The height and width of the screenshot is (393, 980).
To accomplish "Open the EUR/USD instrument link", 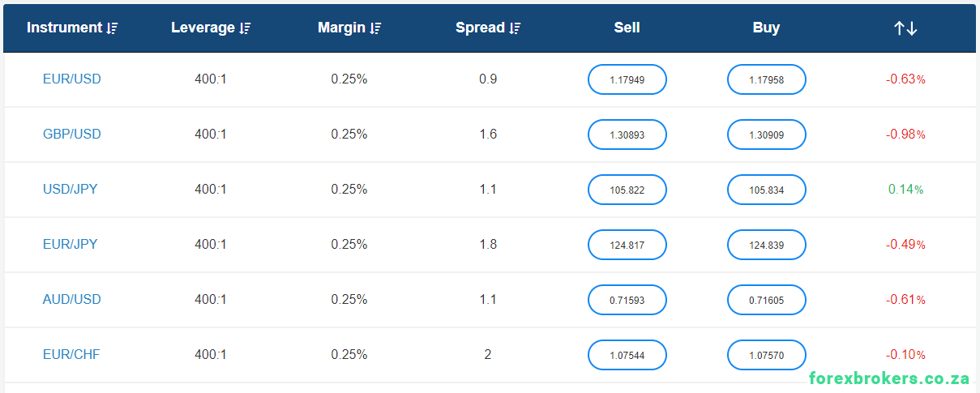I will point(72,79).
